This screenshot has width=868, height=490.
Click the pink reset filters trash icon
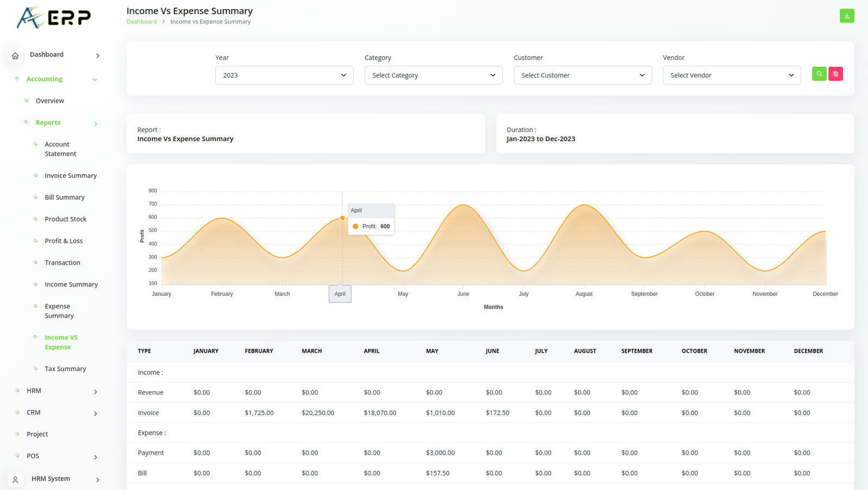click(835, 74)
